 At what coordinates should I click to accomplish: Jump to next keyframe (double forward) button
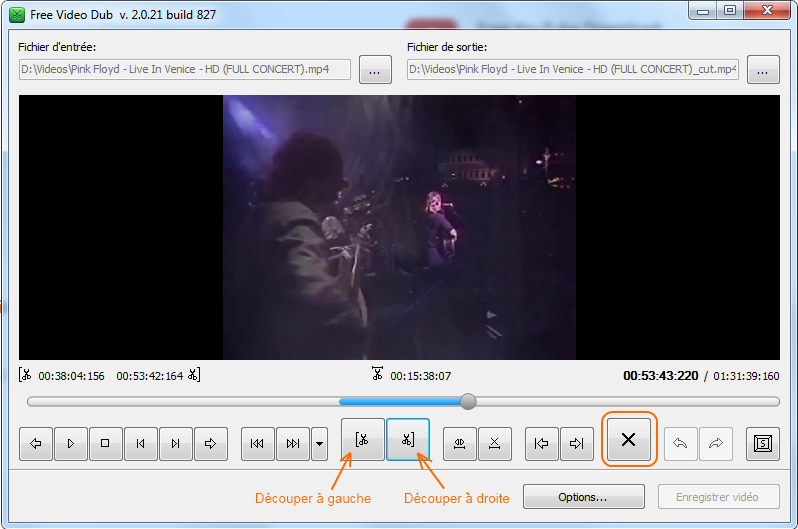pyautogui.click(x=293, y=443)
